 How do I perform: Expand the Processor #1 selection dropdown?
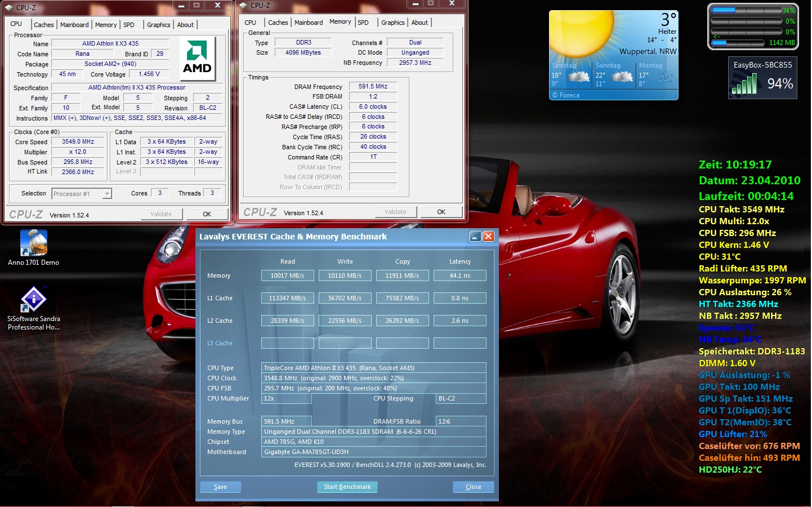point(106,194)
